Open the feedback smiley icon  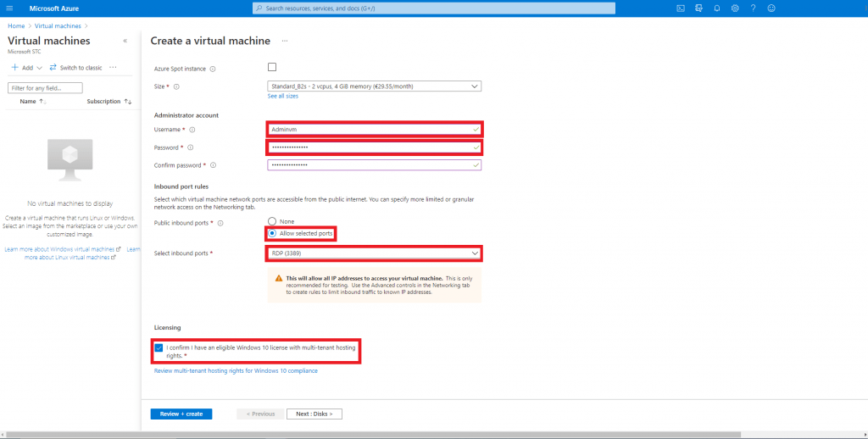(x=771, y=8)
